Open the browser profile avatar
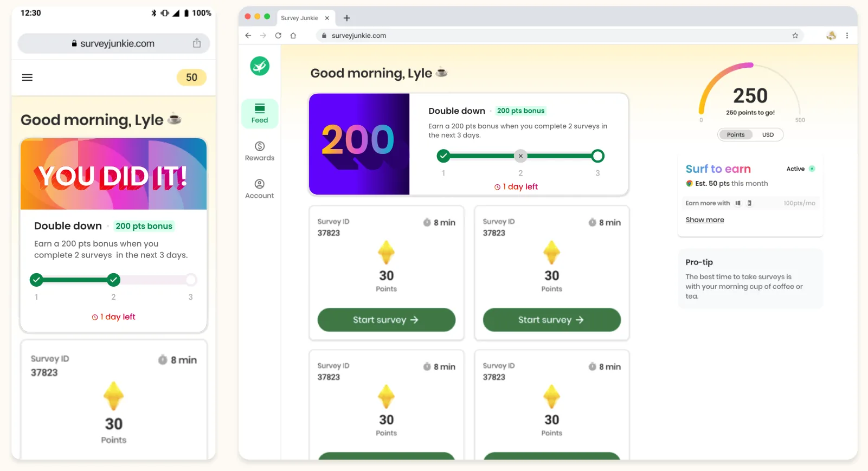The width and height of the screenshot is (868, 471). pyautogui.click(x=831, y=36)
